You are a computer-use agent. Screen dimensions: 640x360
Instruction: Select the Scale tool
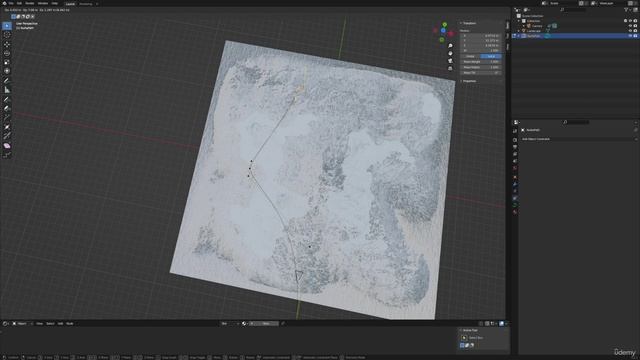[7, 62]
